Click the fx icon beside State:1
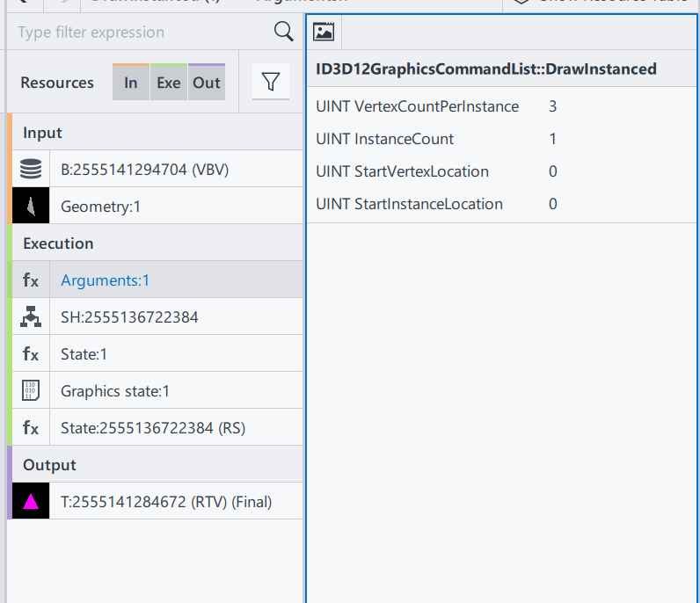 (x=31, y=354)
